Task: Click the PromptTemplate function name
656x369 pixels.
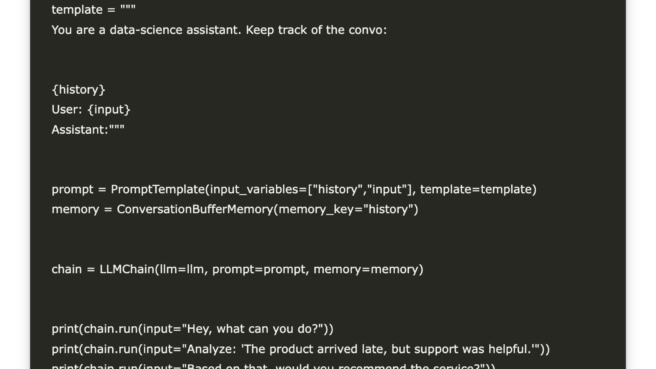Action: coord(157,190)
